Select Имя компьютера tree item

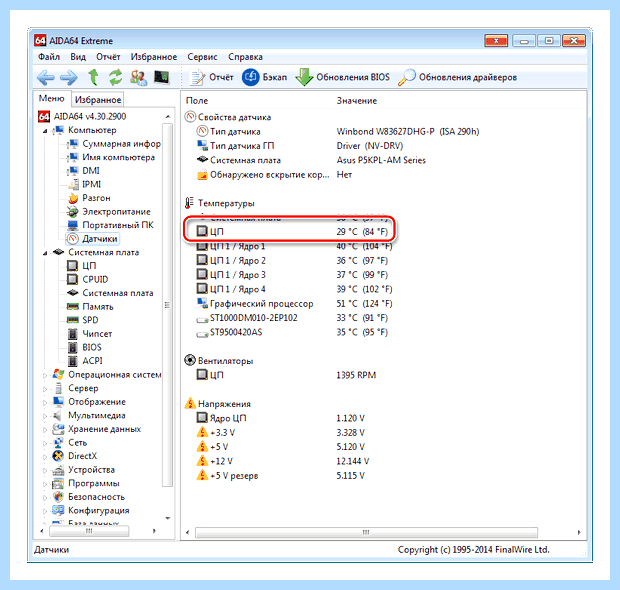[111, 157]
